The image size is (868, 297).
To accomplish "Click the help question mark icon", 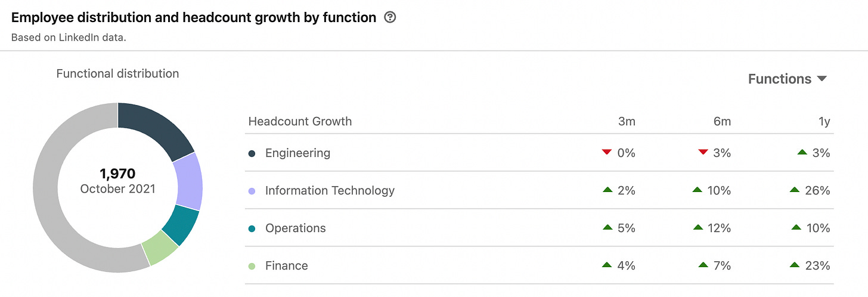I will (x=390, y=18).
